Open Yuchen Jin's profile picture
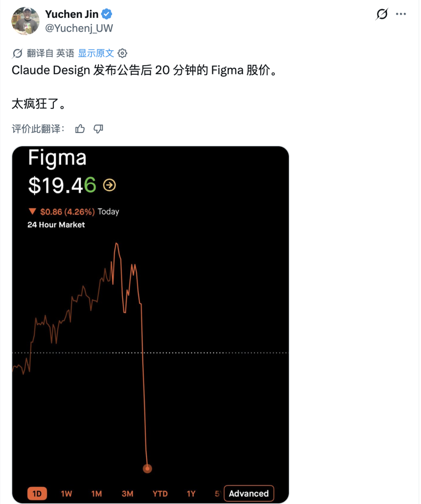Screen dimensions: 421x504 (26, 21)
